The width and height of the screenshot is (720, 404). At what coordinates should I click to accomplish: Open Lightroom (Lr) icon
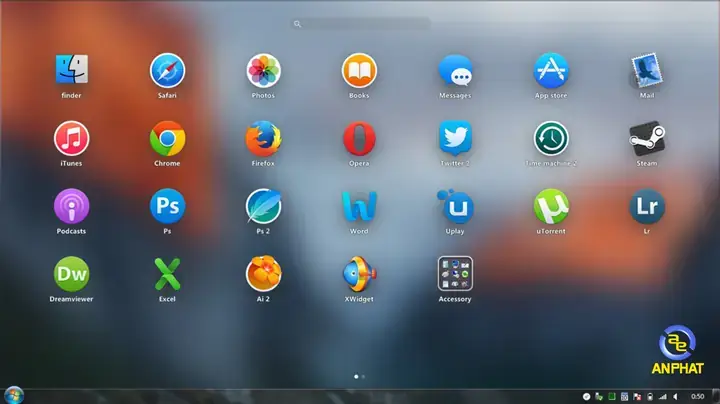point(646,206)
